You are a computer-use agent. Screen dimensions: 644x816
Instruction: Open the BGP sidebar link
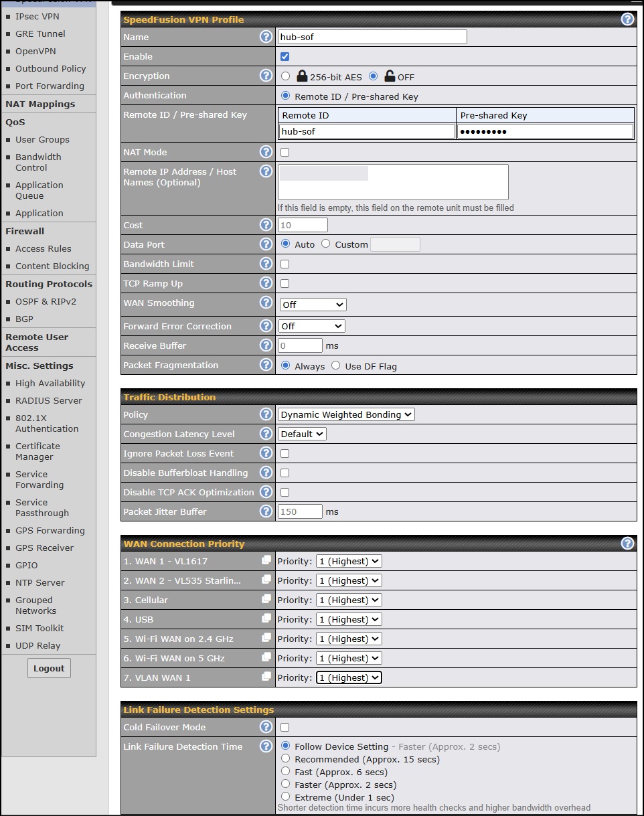24,319
